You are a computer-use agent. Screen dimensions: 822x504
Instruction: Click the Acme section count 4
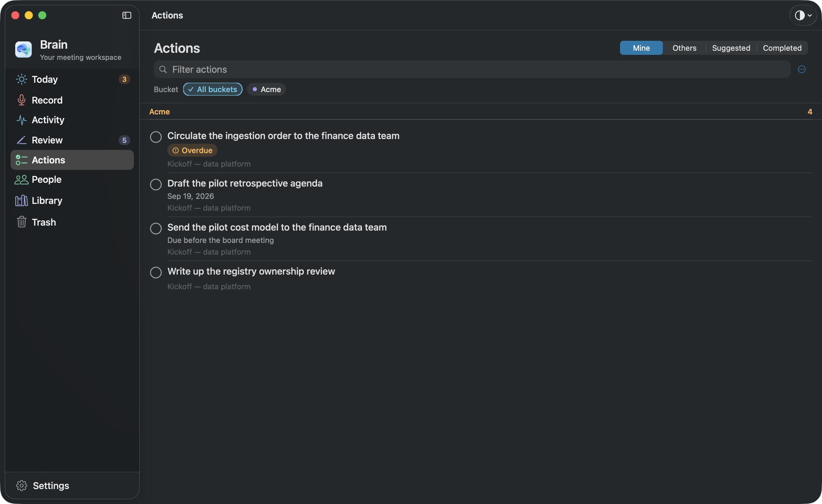810,112
